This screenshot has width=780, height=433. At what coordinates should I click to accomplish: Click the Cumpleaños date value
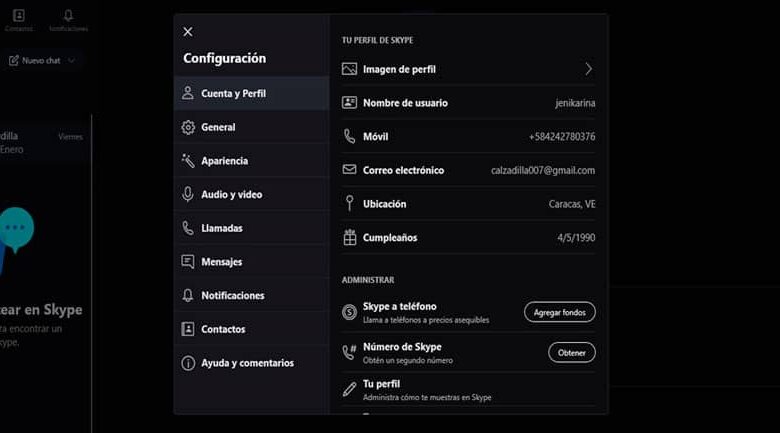tap(576, 238)
